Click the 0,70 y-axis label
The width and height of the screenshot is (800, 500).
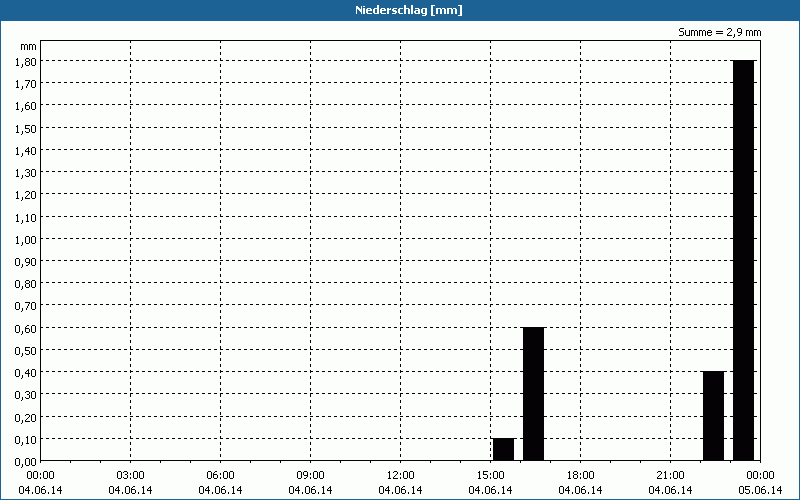click(26, 307)
